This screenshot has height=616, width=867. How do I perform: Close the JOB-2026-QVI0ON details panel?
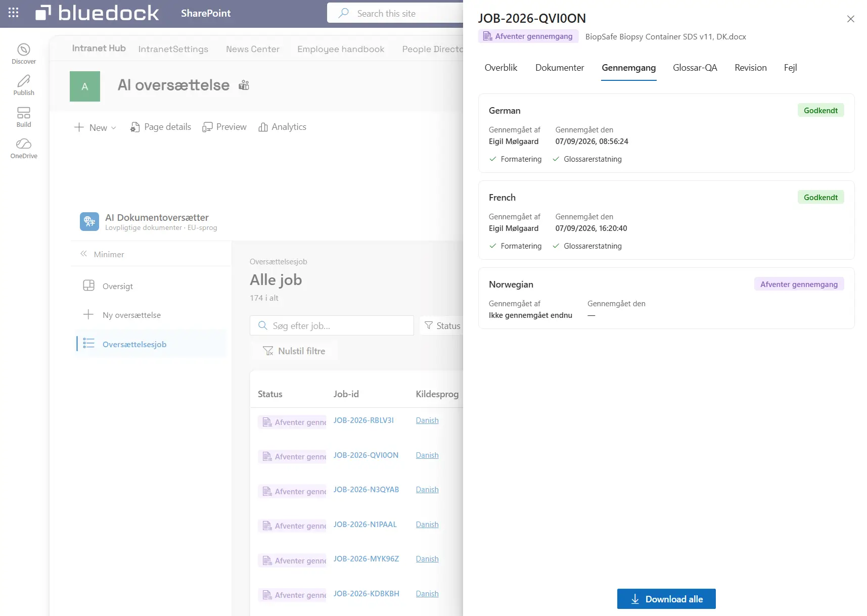coord(851,19)
